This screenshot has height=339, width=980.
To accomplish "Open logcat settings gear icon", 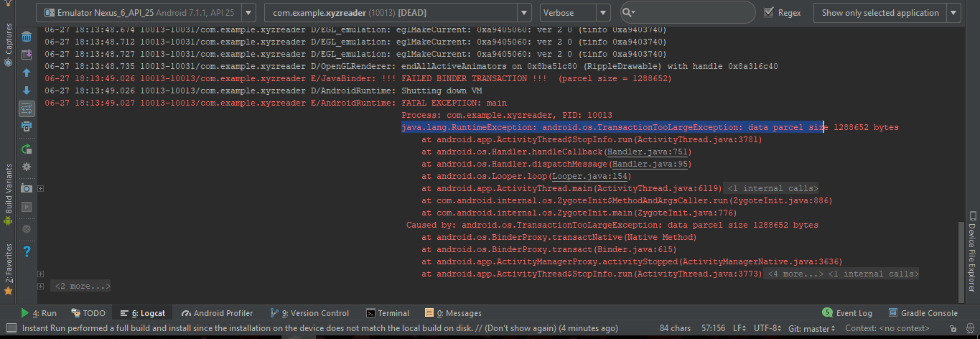I will (x=27, y=167).
